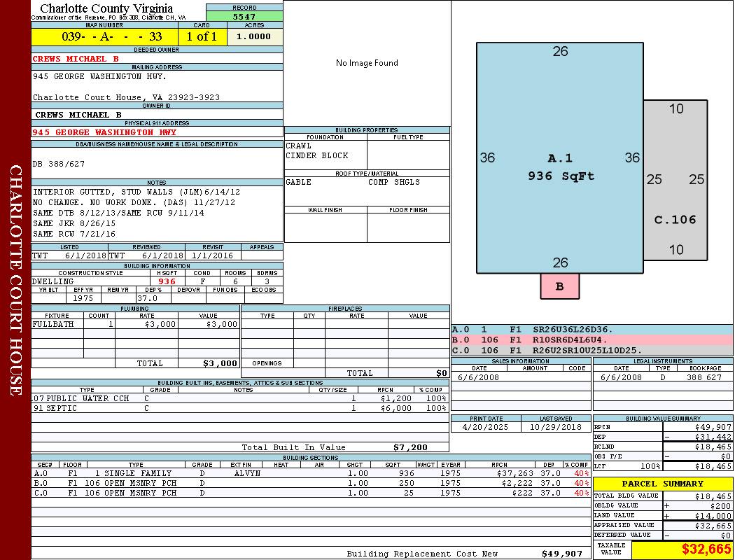Select deeded owner name CREWS MICHAEL B in red
735x560 pixels.
click(x=76, y=59)
